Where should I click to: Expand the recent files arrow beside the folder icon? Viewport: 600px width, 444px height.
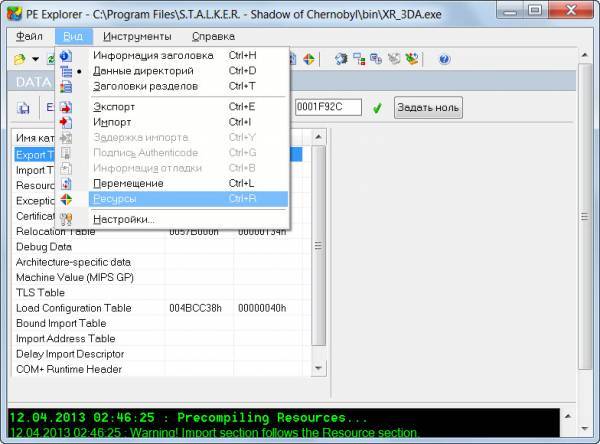(x=36, y=59)
